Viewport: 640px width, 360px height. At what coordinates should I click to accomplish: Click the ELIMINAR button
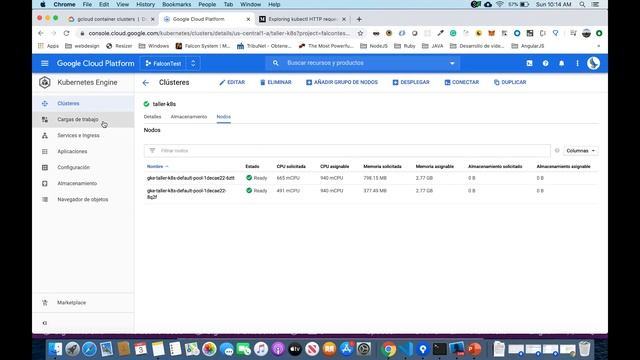pyautogui.click(x=276, y=82)
